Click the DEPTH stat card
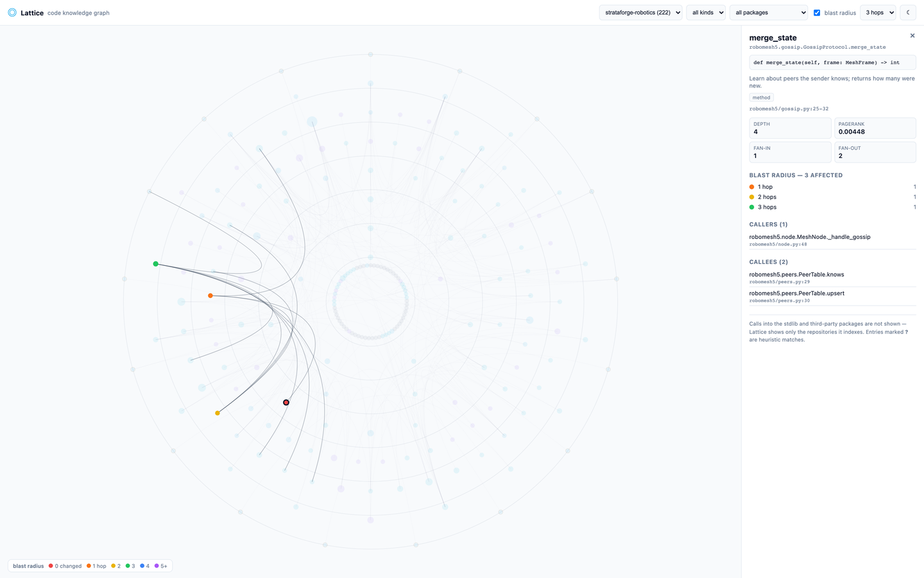The image size is (924, 578). 790,128
